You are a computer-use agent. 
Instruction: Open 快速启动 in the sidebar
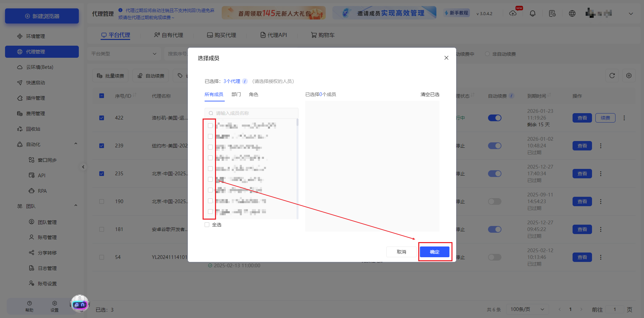(x=35, y=82)
